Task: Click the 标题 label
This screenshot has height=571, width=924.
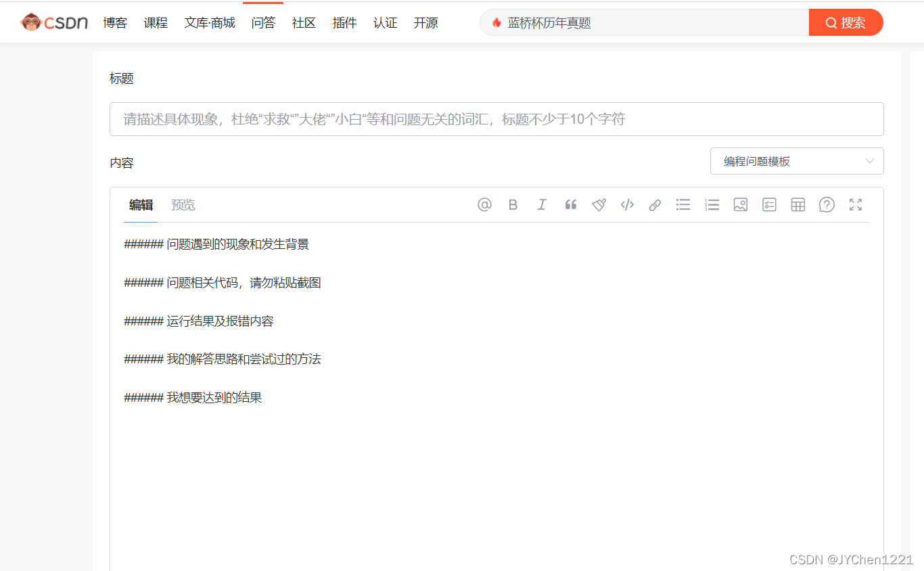Action: (x=122, y=78)
